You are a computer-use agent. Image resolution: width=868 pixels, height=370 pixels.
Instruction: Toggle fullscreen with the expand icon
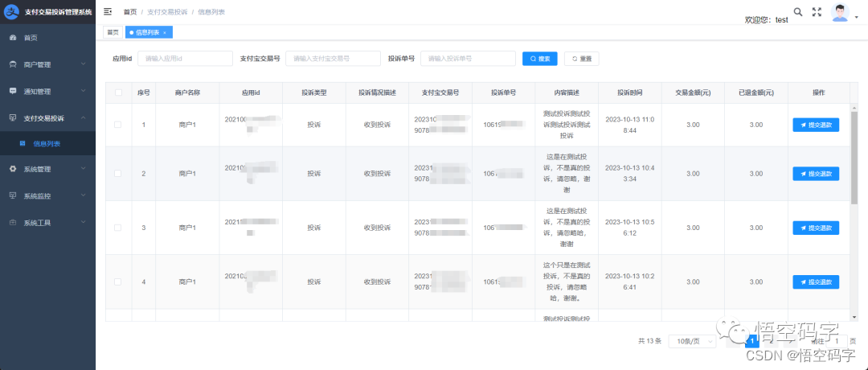(x=817, y=11)
